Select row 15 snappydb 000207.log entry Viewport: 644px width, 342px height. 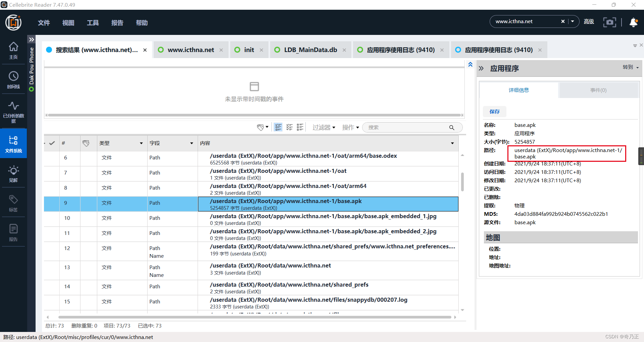pos(251,303)
